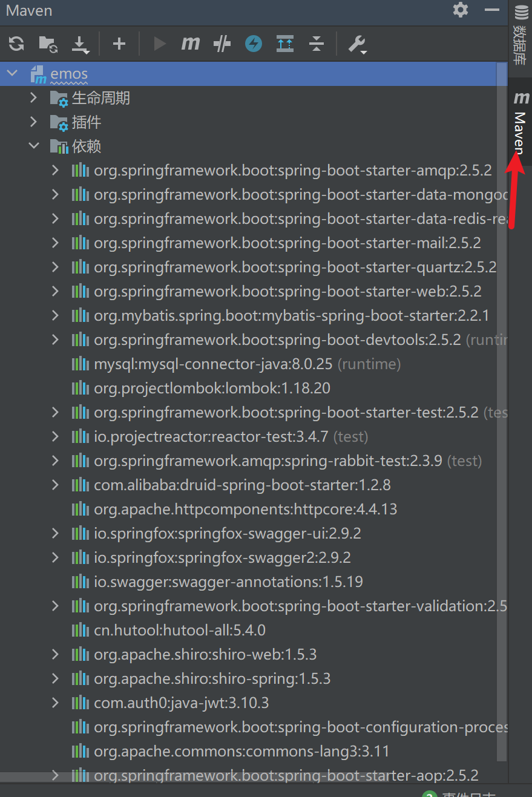Image resolution: width=532 pixels, height=797 pixels.
Task: Open the 数据库 (Database) tool window
Action: pos(521,36)
